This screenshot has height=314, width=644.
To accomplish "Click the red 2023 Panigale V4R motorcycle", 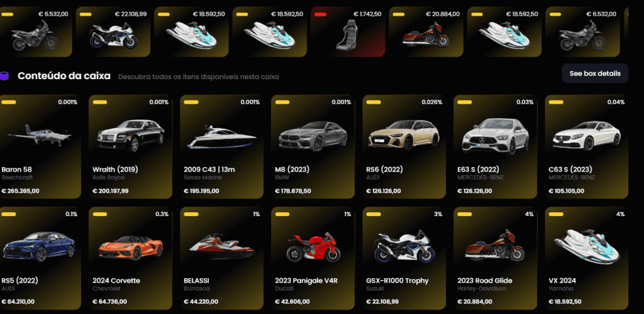I will pos(313,258).
